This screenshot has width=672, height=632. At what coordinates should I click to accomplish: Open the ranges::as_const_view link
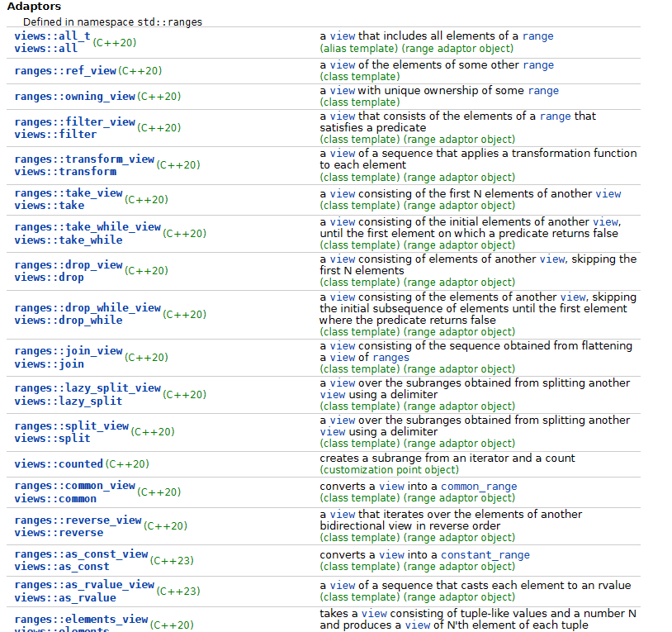click(x=82, y=554)
